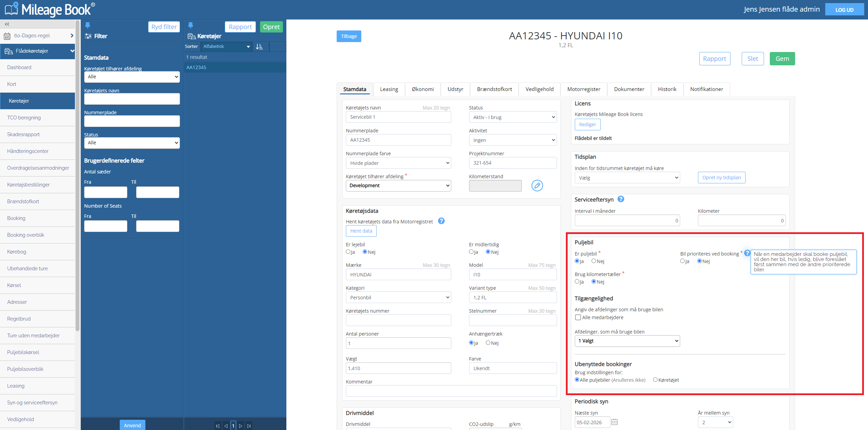Open Status filter dropdown
Screen dimensions: 868x430
click(132, 143)
